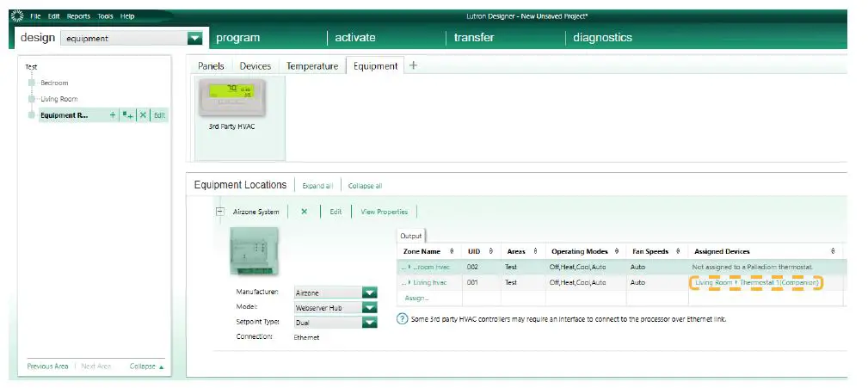Click the Operating Modes cell in Living hvac row
868x388 pixels.
(577, 282)
